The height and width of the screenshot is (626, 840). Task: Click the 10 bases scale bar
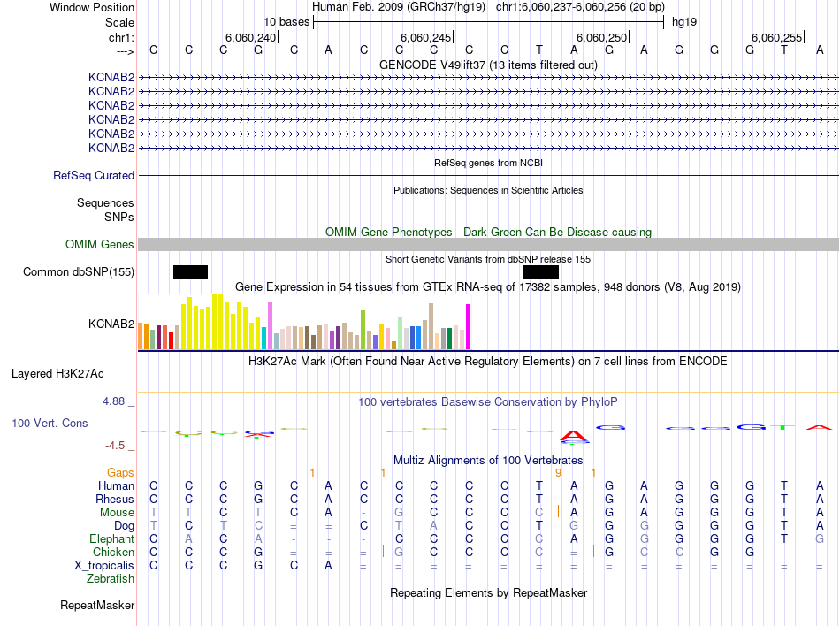[x=489, y=22]
